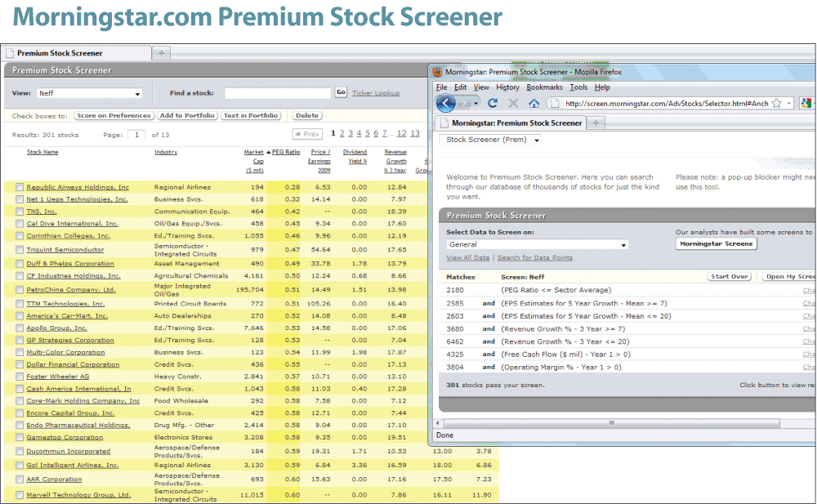Open the CF Industries Holdings stock link
The width and height of the screenshot is (817, 504).
point(74,276)
